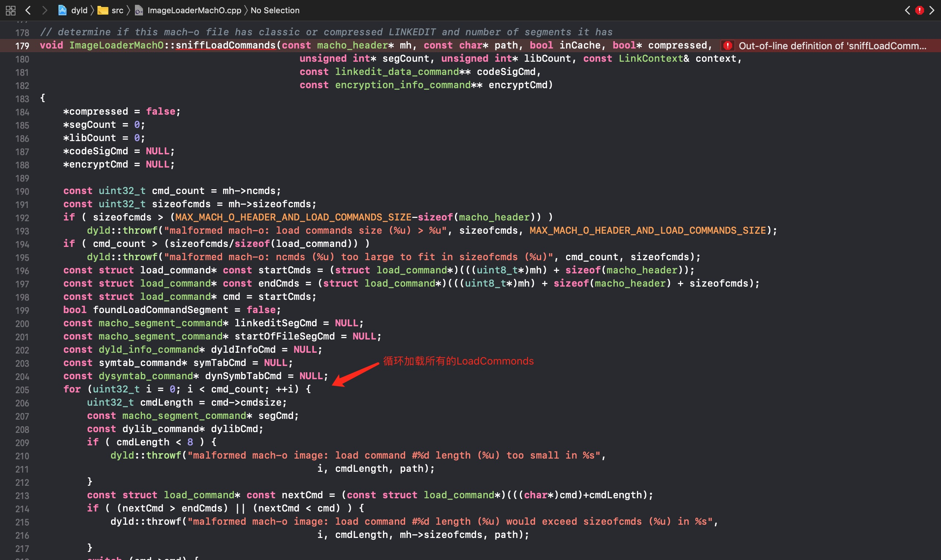Click the C++ file icon in jump bar
This screenshot has height=560, width=941.
click(139, 10)
